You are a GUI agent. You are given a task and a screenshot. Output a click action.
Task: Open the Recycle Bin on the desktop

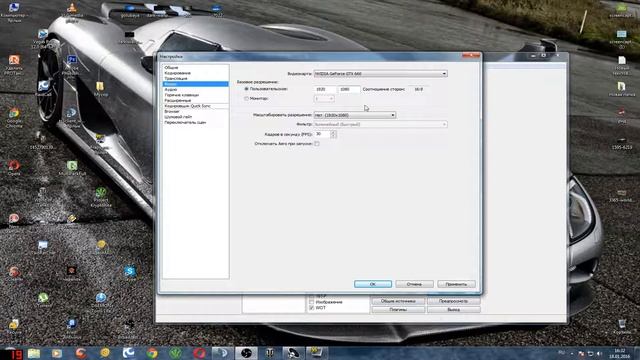[x=622, y=327]
